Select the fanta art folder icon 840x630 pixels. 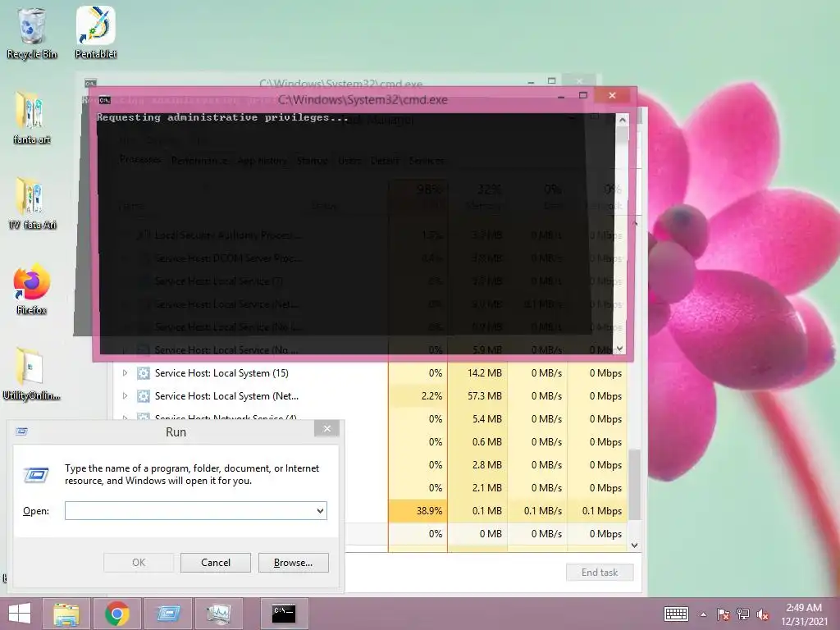tap(31, 118)
